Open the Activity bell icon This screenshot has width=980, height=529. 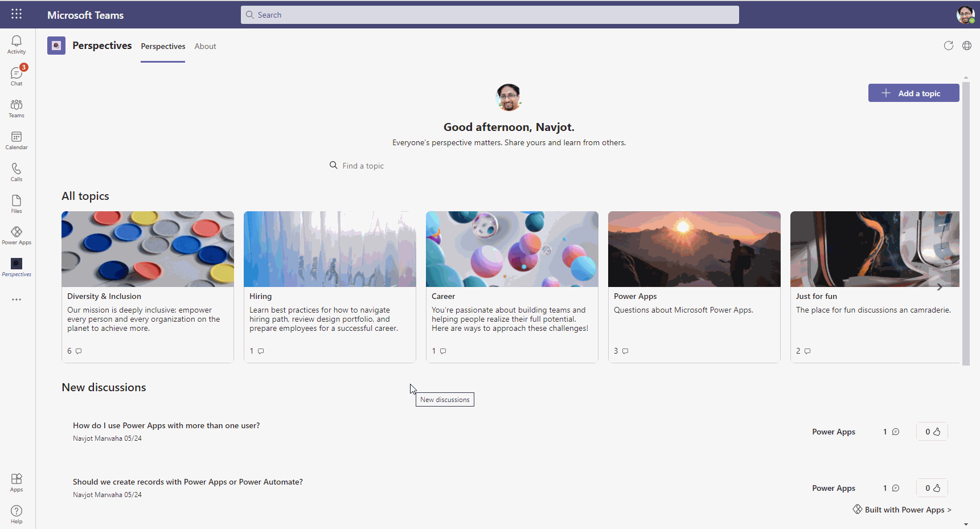17,44
